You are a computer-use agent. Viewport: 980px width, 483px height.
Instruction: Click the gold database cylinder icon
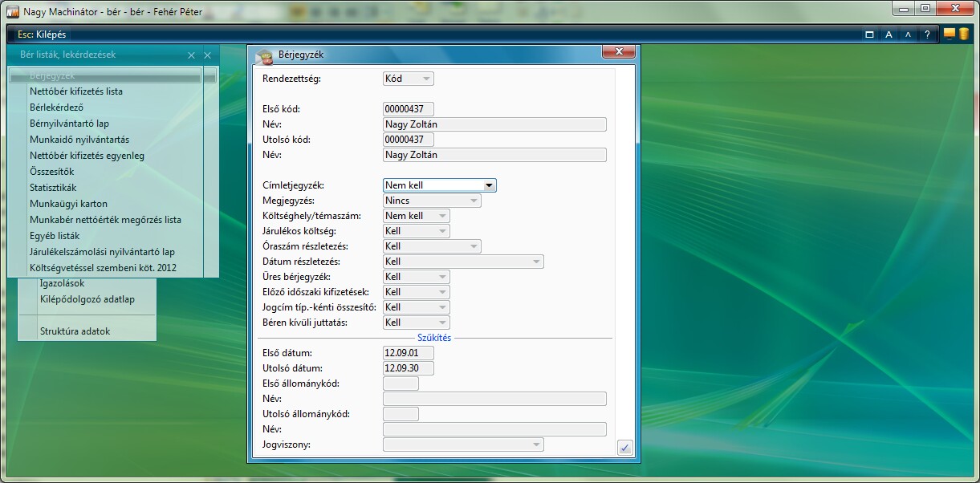pos(962,34)
